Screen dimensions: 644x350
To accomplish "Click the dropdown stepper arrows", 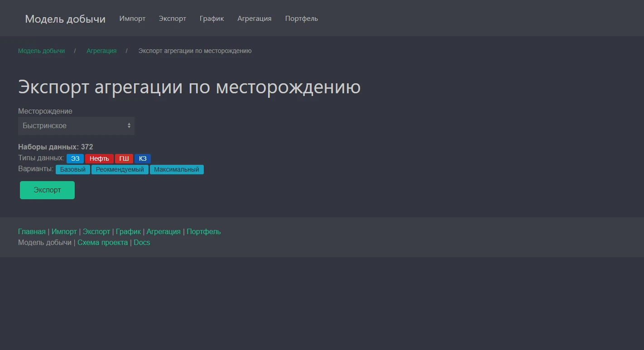I will coord(128,125).
